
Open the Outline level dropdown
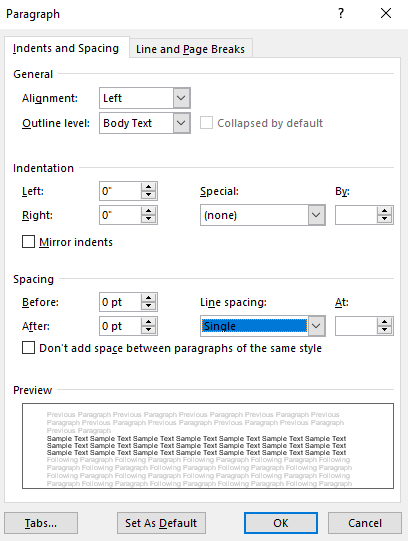181,123
